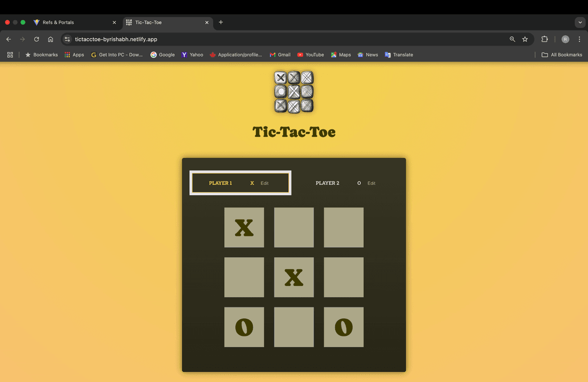Expand the tab search dropdown arrow

580,23
